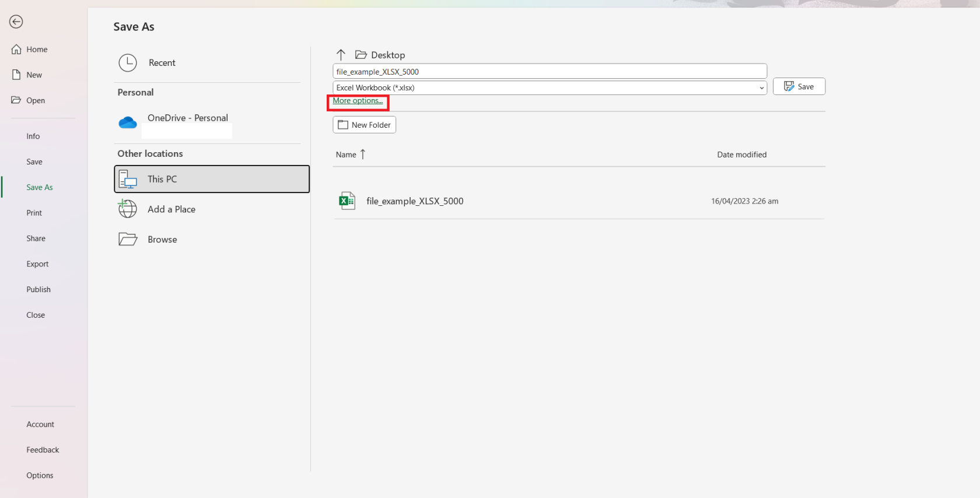
Task: Click the Browse folder icon
Action: [128, 239]
